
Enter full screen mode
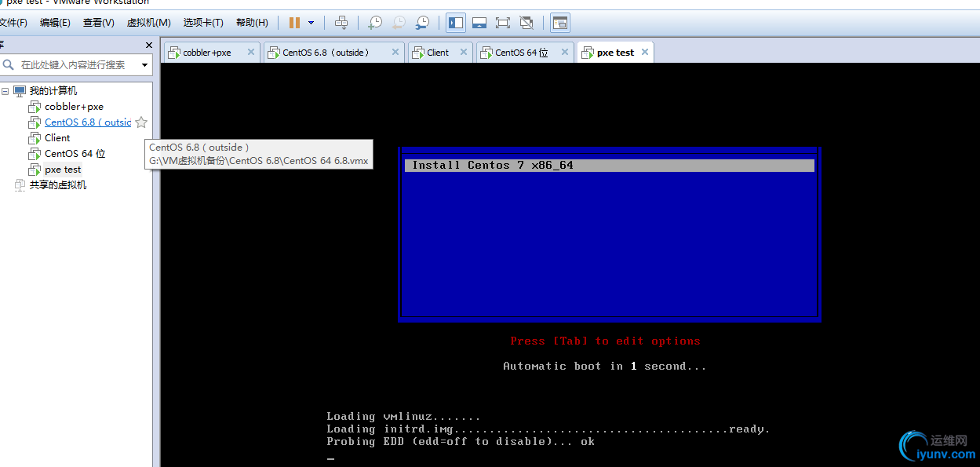[x=503, y=23]
